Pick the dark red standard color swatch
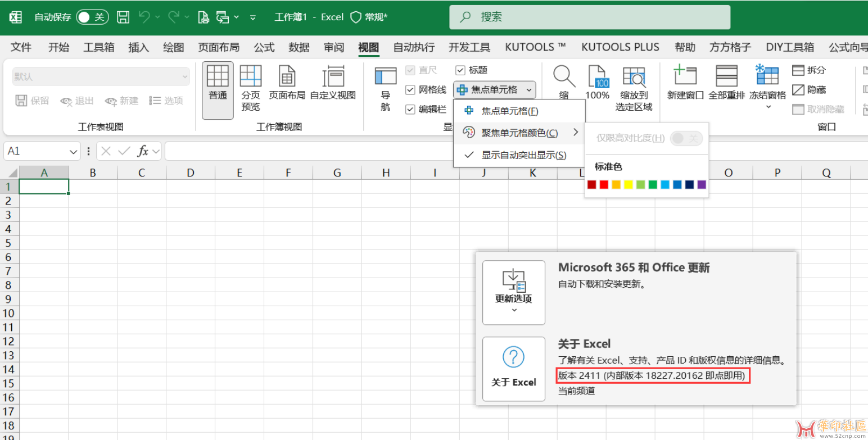Viewport: 868px width, 440px height. tap(591, 184)
